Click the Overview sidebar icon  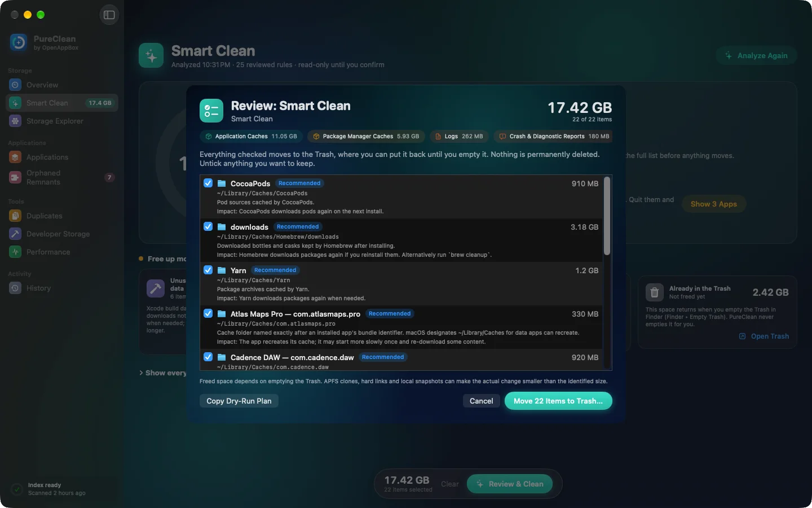point(15,85)
